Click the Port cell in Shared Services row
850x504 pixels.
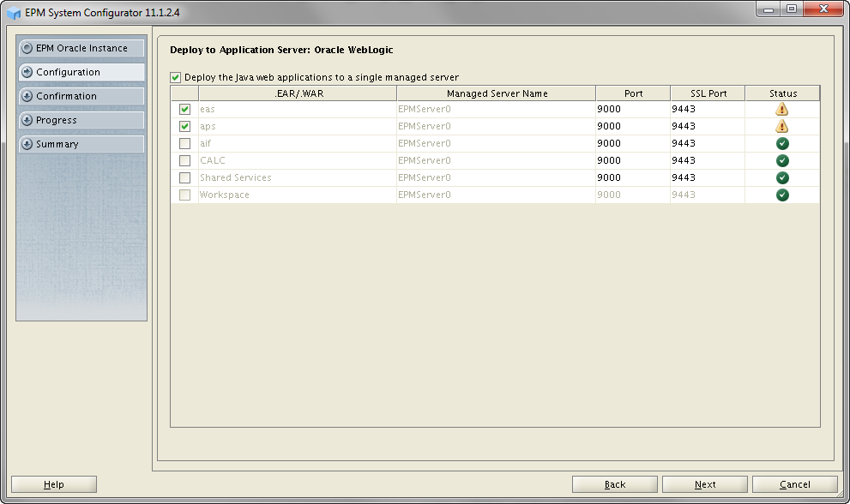(633, 177)
